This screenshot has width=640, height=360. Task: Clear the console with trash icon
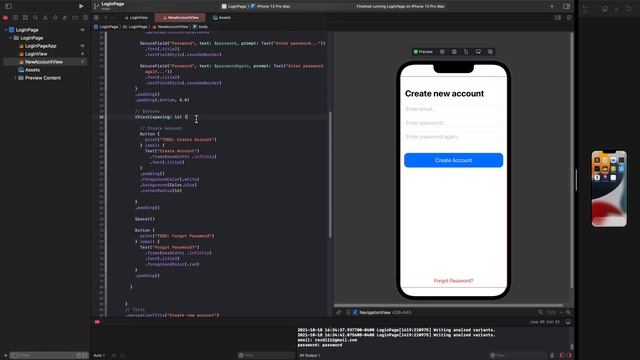[552, 356]
